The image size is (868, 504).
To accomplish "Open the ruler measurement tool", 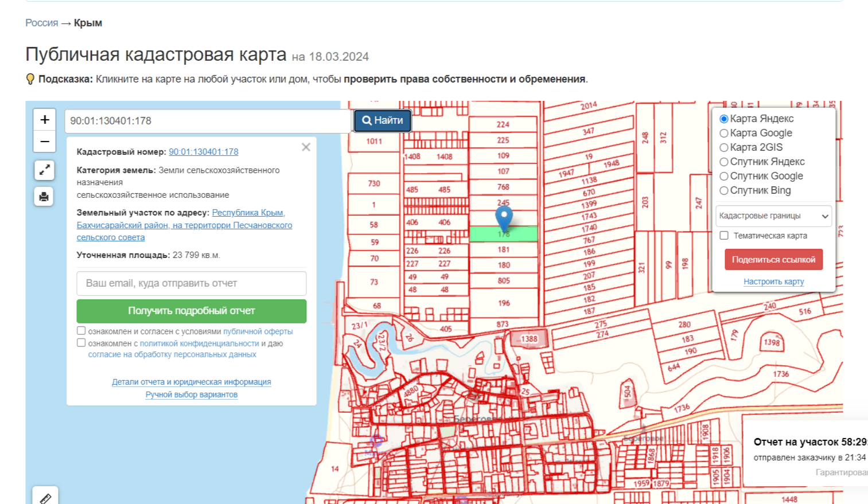I will [45, 498].
